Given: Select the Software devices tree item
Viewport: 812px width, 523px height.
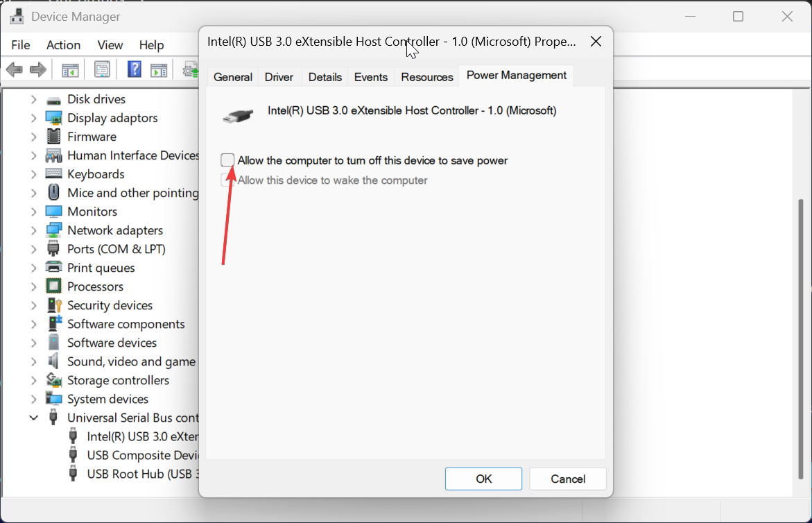Looking at the screenshot, I should 112,343.
